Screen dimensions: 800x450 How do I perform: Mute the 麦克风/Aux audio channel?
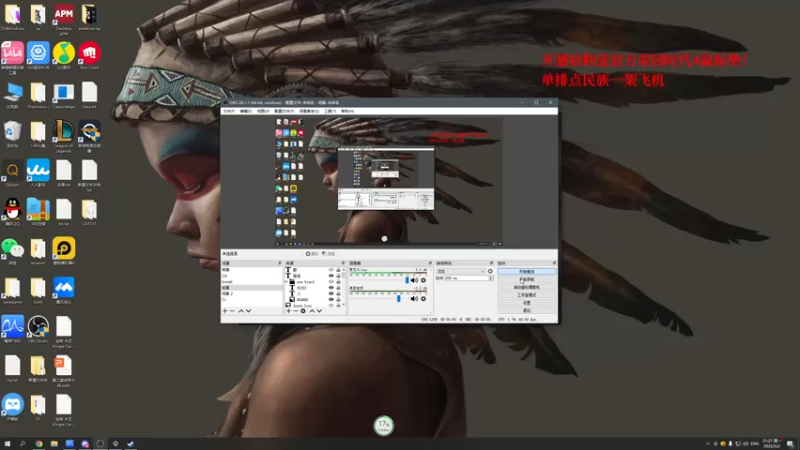pos(414,280)
